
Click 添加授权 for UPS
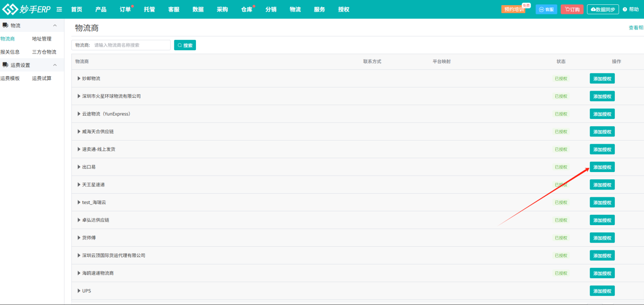pyautogui.click(x=602, y=291)
